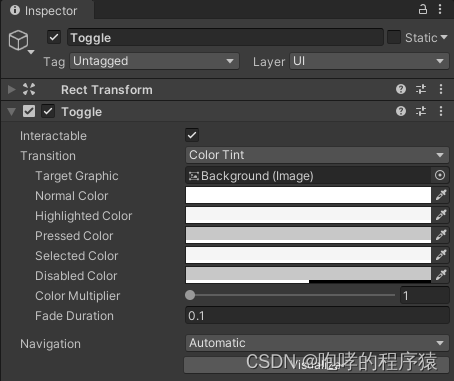This screenshot has height=381, width=454.
Task: Click the Toggle component script icon
Action: (x=29, y=111)
